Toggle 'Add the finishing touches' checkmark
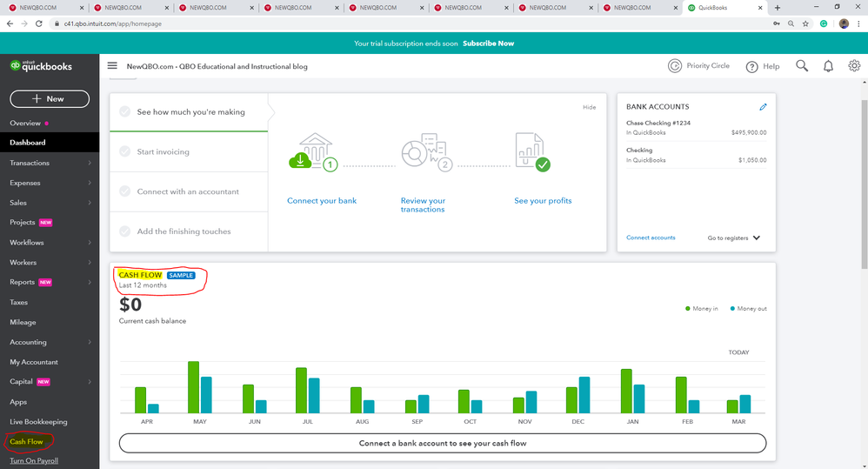This screenshot has height=469, width=868. [125, 231]
